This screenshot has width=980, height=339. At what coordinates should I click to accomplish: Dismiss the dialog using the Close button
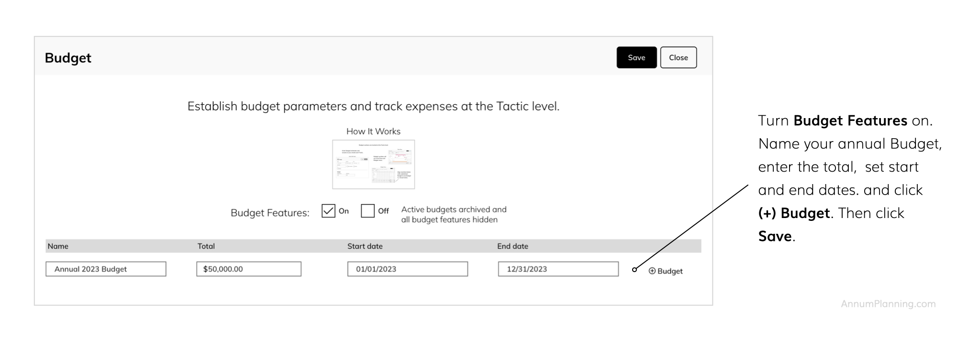[678, 57]
